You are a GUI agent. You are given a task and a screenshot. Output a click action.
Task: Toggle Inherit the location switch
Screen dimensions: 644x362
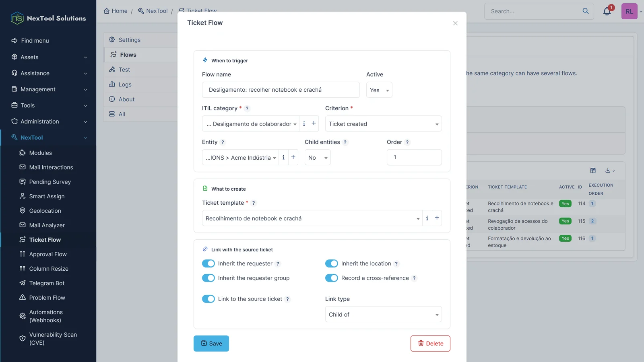pos(332,263)
